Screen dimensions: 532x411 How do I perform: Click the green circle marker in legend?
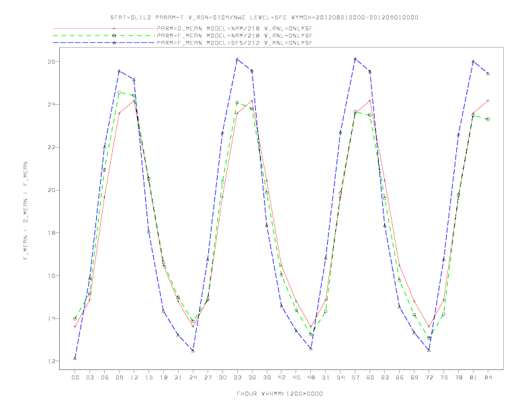[x=114, y=36]
